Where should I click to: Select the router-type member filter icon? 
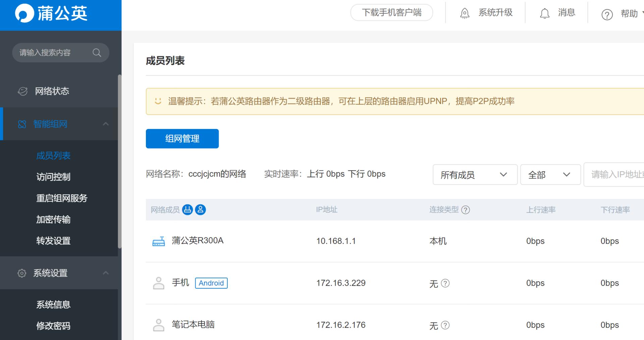[188, 209]
